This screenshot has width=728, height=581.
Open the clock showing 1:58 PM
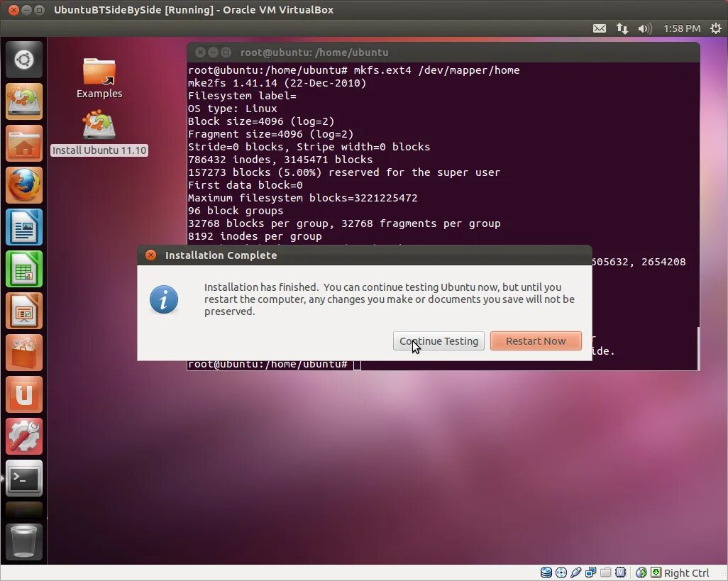(x=682, y=28)
